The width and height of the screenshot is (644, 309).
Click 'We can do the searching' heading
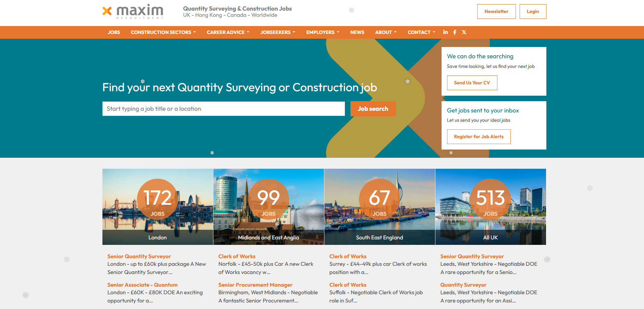[x=480, y=56]
